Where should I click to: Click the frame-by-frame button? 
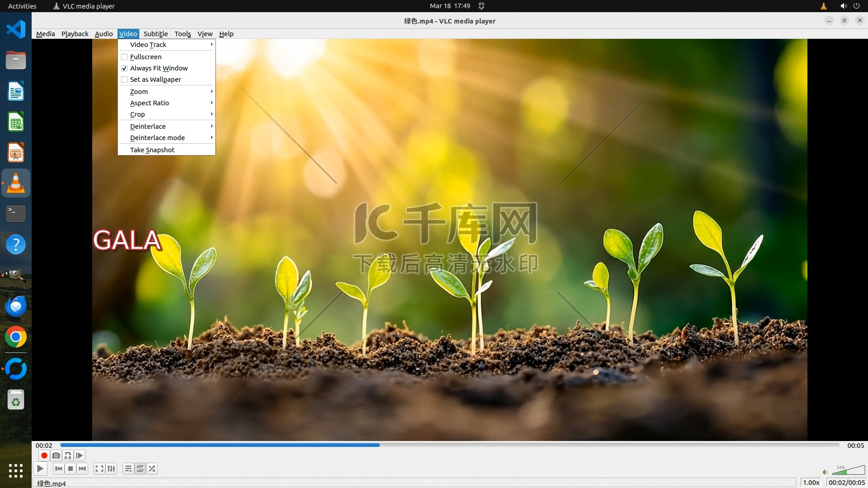pyautogui.click(x=80, y=455)
